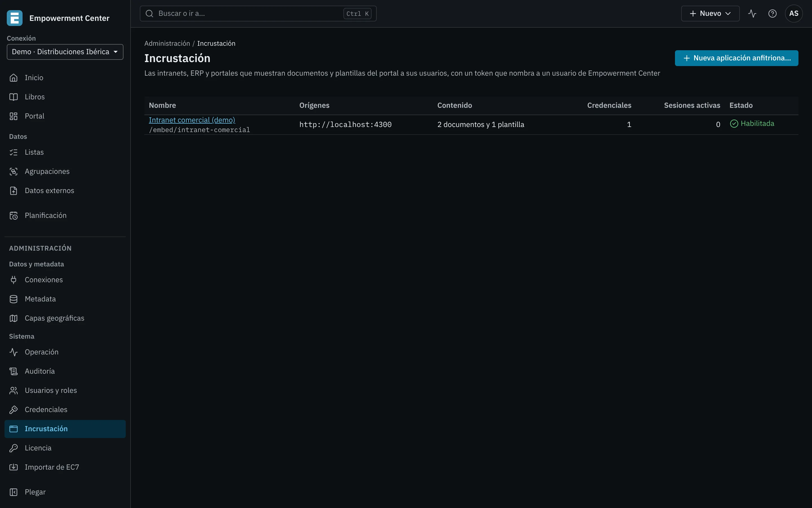This screenshot has height=508, width=812.
Task: Go to Incrustación in the sidebar
Action: pyautogui.click(x=65, y=429)
